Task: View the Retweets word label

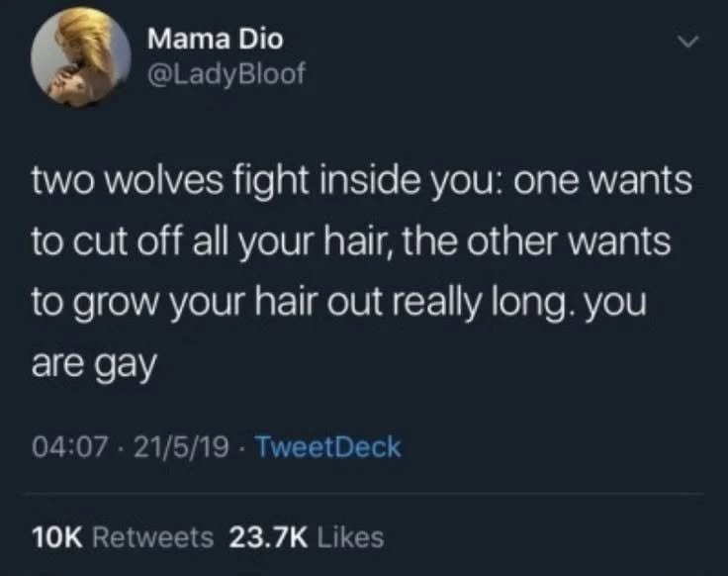Action: (x=153, y=537)
